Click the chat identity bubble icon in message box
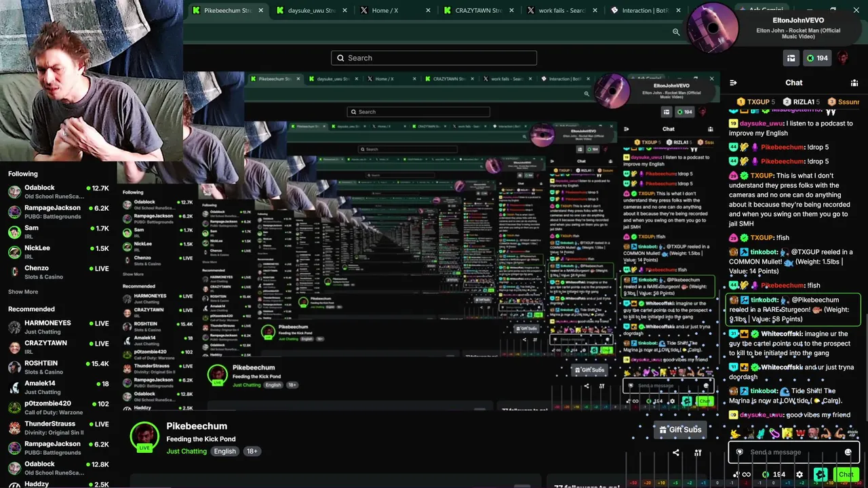The height and width of the screenshot is (488, 868). coord(740,452)
